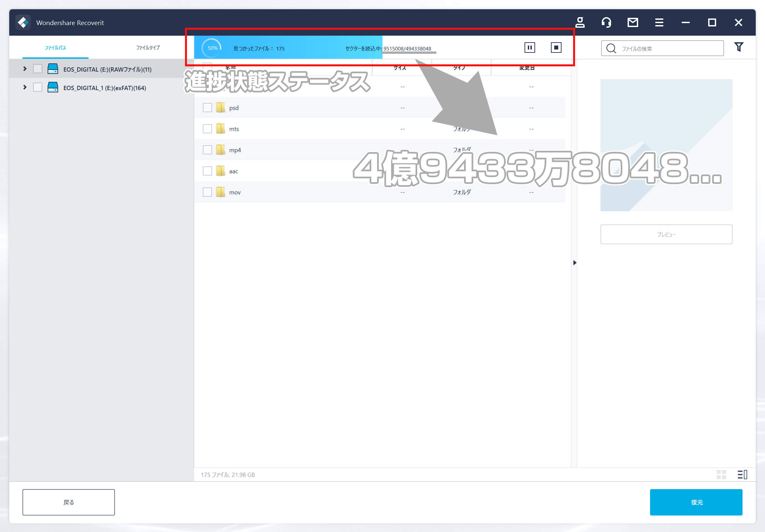Select EOS_DIGITAL_1 (E:)(exFAT)(164) tree row

pos(101,87)
